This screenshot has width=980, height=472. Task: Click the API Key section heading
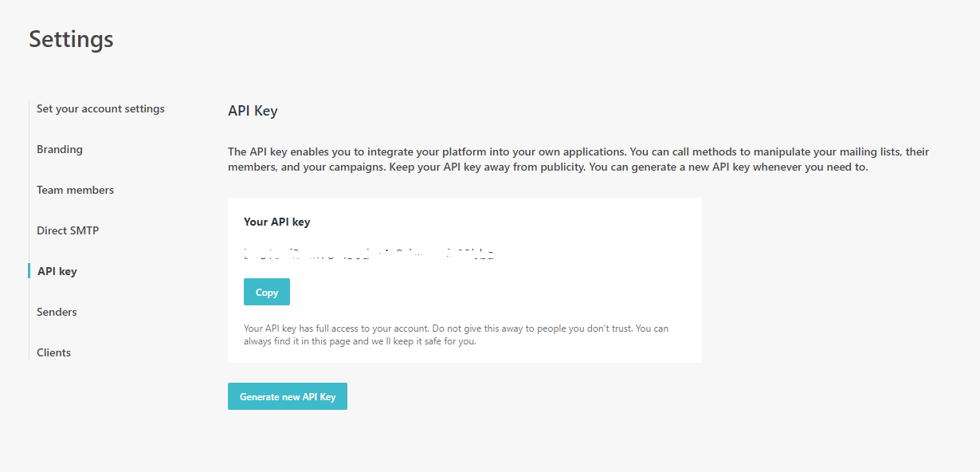pos(253,111)
